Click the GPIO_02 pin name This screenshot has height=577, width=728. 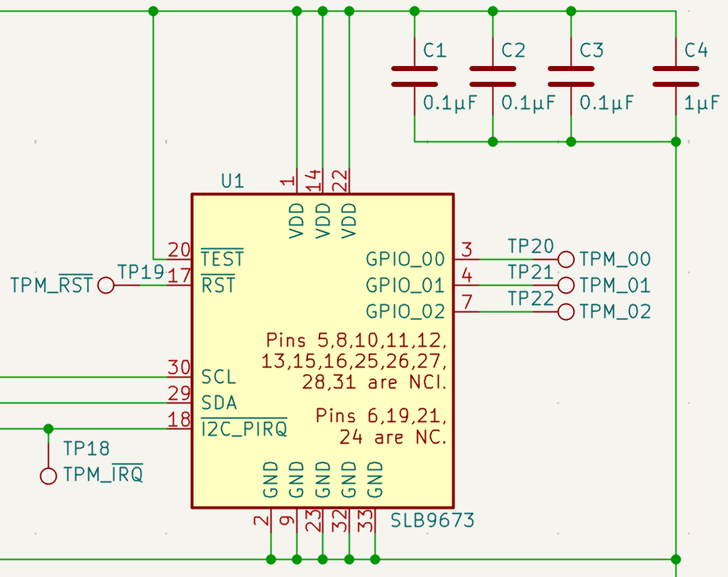(406, 311)
